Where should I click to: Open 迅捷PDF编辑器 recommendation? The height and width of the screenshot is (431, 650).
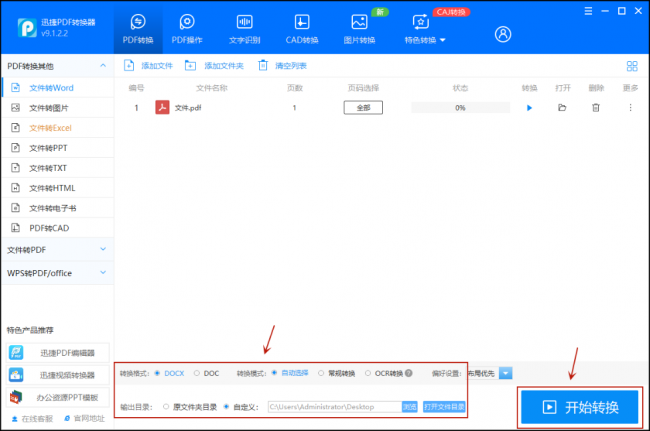[58, 353]
